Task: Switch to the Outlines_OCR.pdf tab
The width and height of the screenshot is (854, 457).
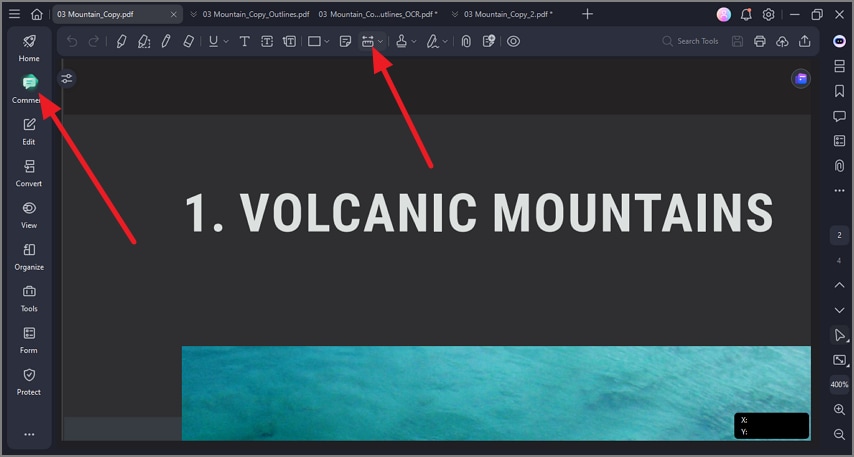Action: pyautogui.click(x=377, y=14)
